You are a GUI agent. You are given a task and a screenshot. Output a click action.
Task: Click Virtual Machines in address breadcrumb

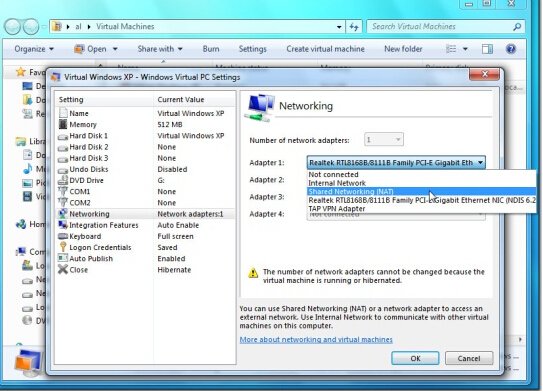[x=125, y=27]
